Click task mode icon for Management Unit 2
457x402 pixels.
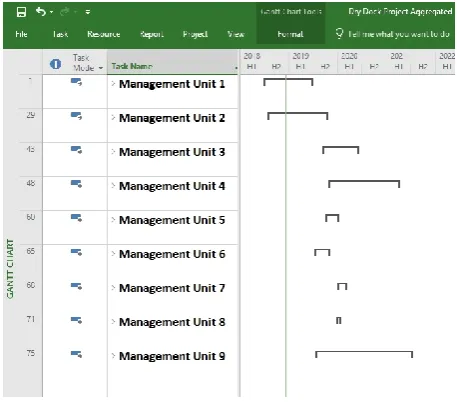point(76,116)
